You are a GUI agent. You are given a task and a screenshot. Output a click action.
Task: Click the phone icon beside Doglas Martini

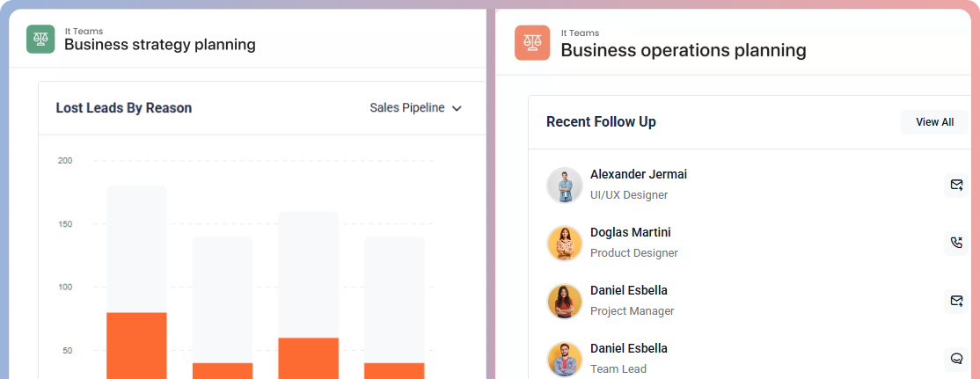pos(956,243)
